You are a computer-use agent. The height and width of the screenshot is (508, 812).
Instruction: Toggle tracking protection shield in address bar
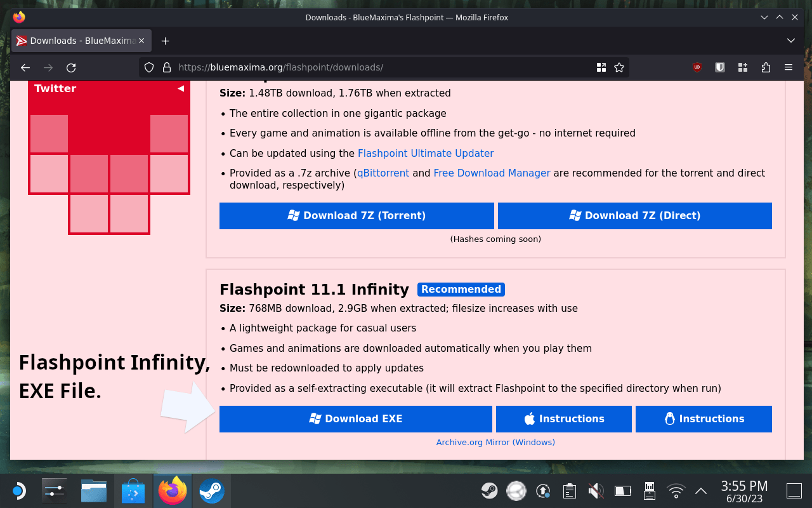click(148, 67)
